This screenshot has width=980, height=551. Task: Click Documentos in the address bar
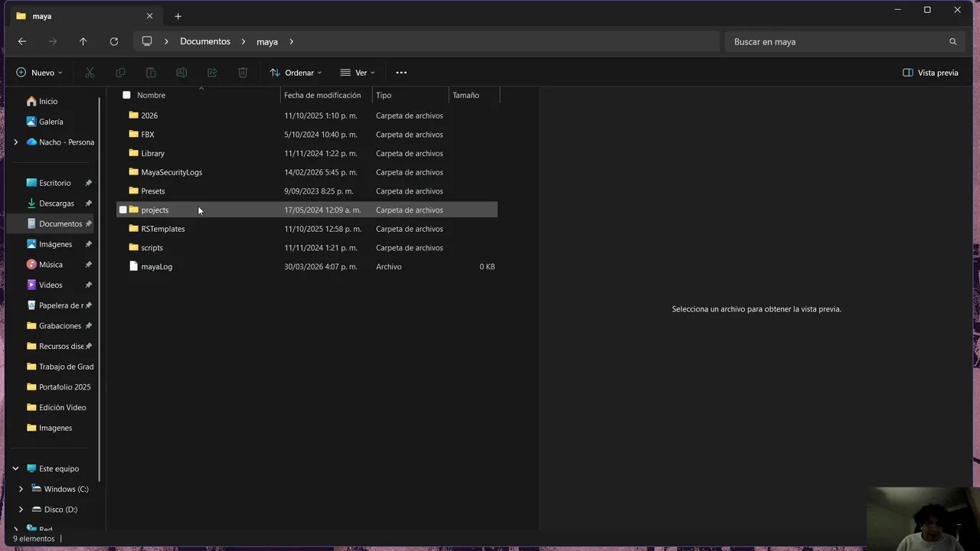[x=205, y=41]
